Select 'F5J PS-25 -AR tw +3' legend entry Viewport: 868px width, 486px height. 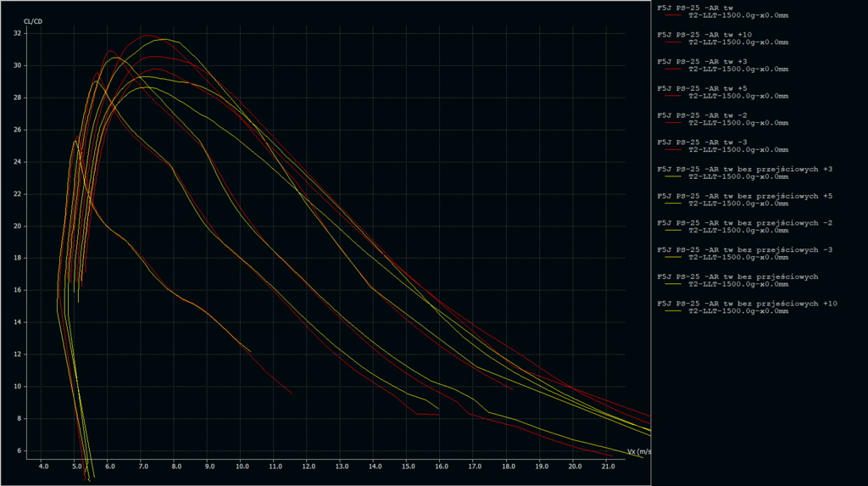coord(703,61)
